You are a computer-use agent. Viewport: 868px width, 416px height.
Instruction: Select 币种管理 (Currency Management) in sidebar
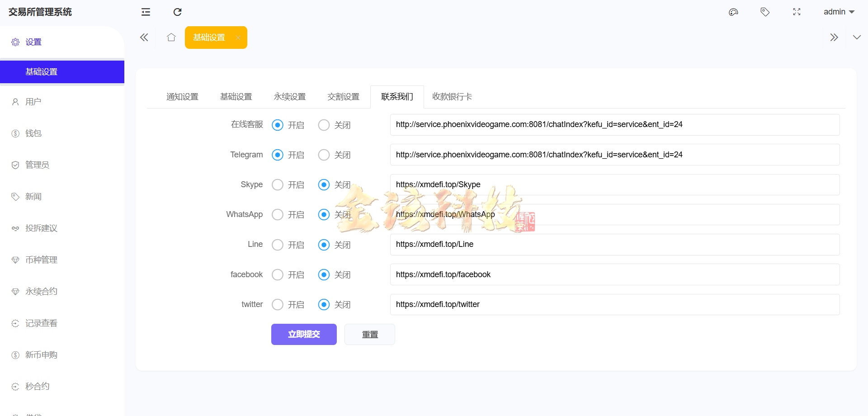[41, 260]
